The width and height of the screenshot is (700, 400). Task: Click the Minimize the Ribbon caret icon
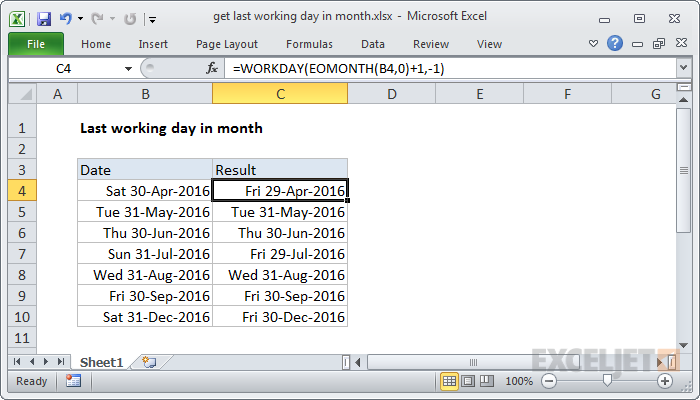pos(593,44)
